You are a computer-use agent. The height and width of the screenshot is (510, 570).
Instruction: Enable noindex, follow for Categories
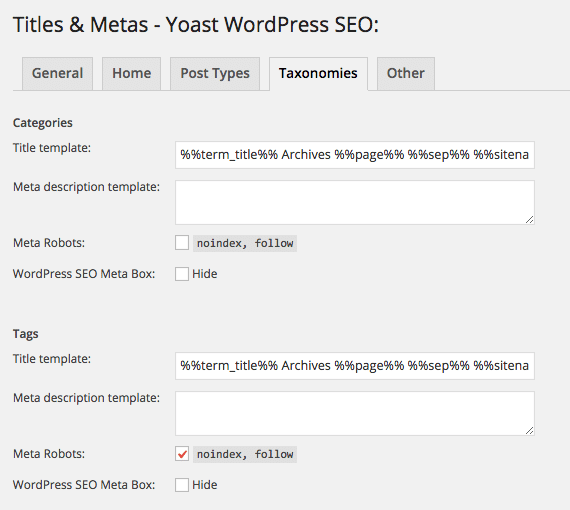pyautogui.click(x=182, y=243)
